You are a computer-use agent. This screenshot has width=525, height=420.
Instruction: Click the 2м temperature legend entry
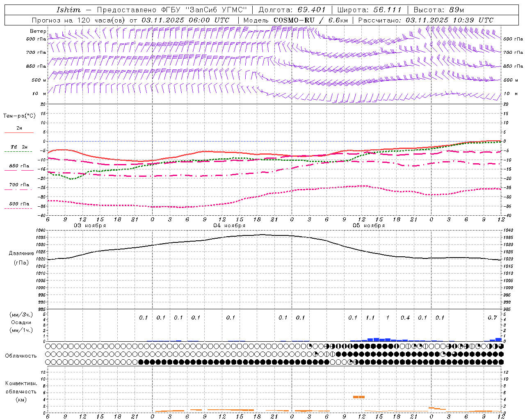[19, 128]
